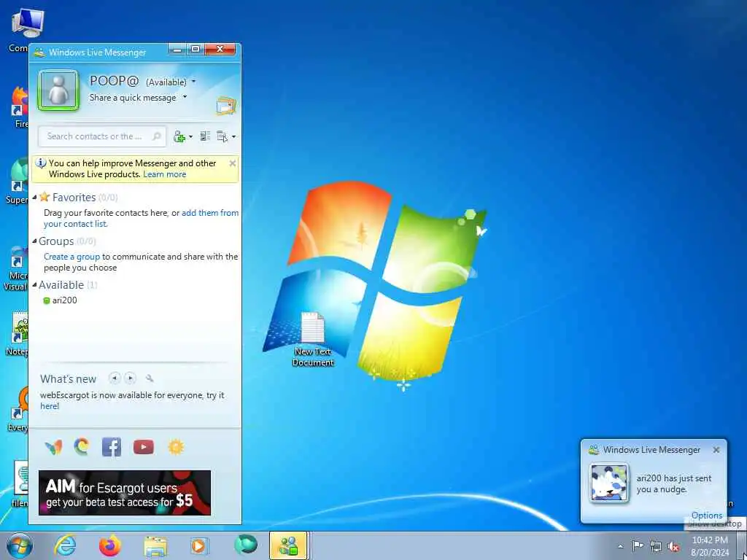
Task: Open the Action Center flag icon
Action: [x=638, y=545]
